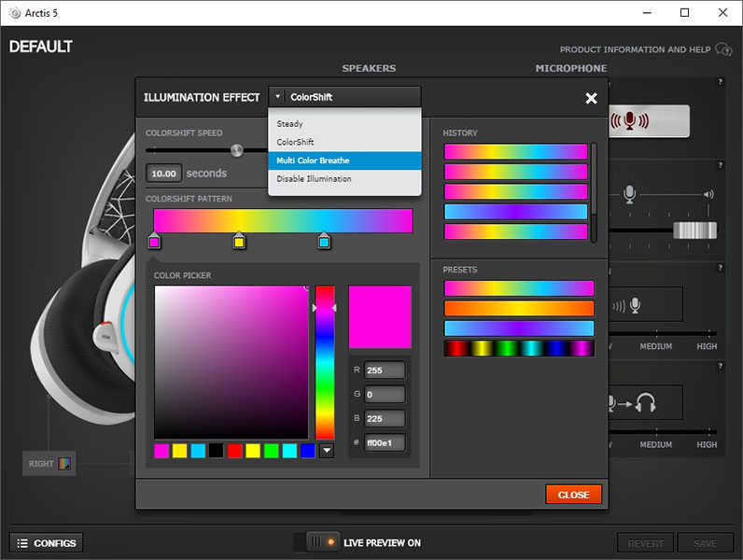This screenshot has width=743, height=560.
Task: Apply the last History gradient
Action: click(x=516, y=231)
